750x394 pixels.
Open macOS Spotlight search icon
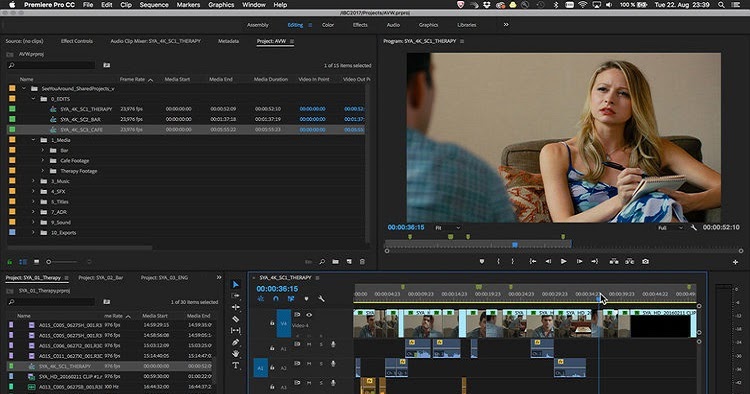coord(721,5)
